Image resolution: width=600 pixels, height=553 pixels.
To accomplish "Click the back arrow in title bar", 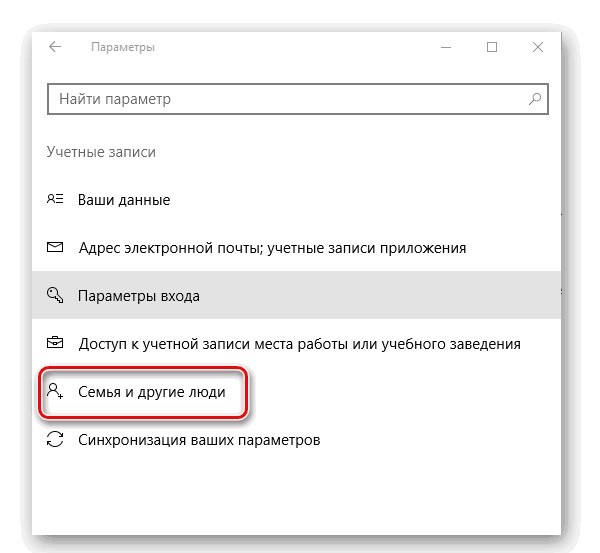I will (55, 47).
